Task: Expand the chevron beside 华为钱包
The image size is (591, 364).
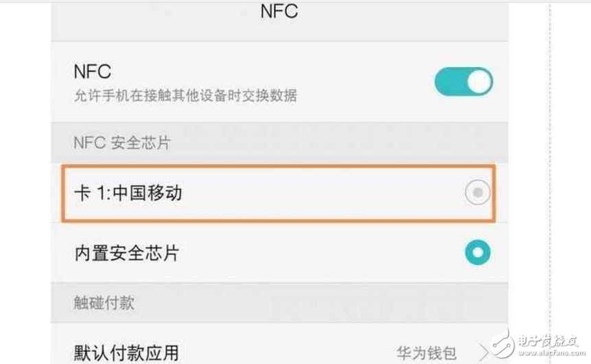Action: click(x=485, y=352)
